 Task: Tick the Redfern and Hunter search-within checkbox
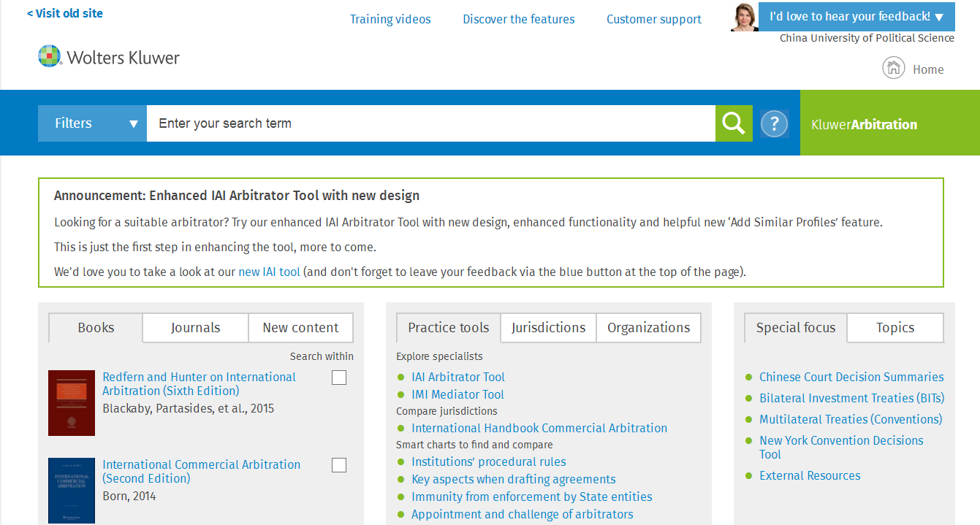coord(339,378)
